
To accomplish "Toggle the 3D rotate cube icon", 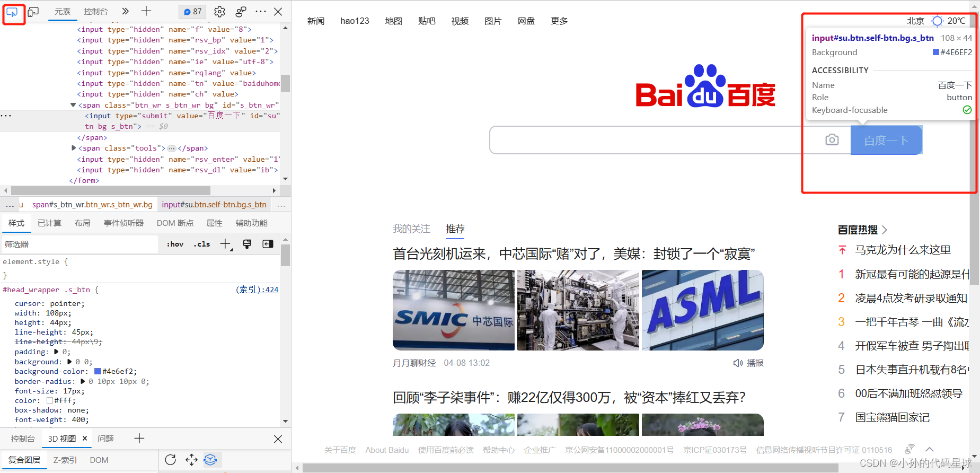I will click(x=210, y=460).
